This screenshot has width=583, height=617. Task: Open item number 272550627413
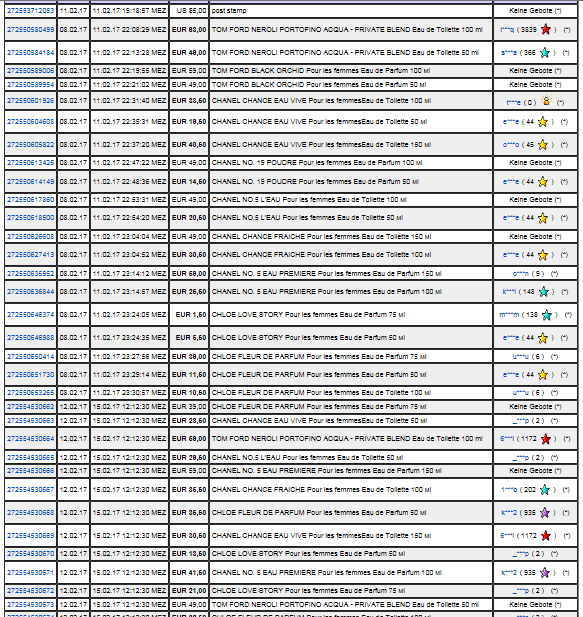pos(31,255)
